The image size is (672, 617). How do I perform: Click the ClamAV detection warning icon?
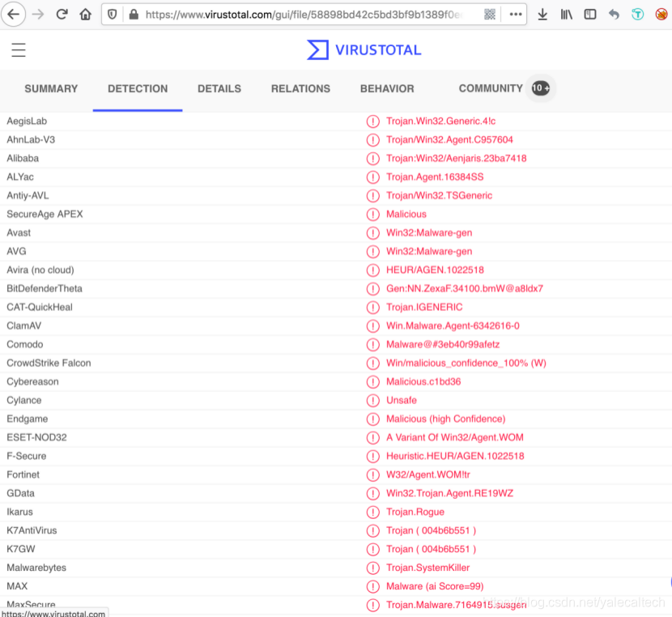pos(373,326)
